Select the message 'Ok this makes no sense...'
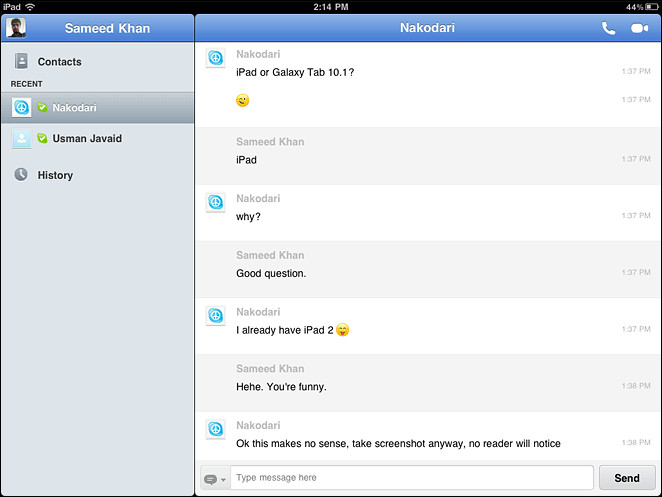 point(398,443)
